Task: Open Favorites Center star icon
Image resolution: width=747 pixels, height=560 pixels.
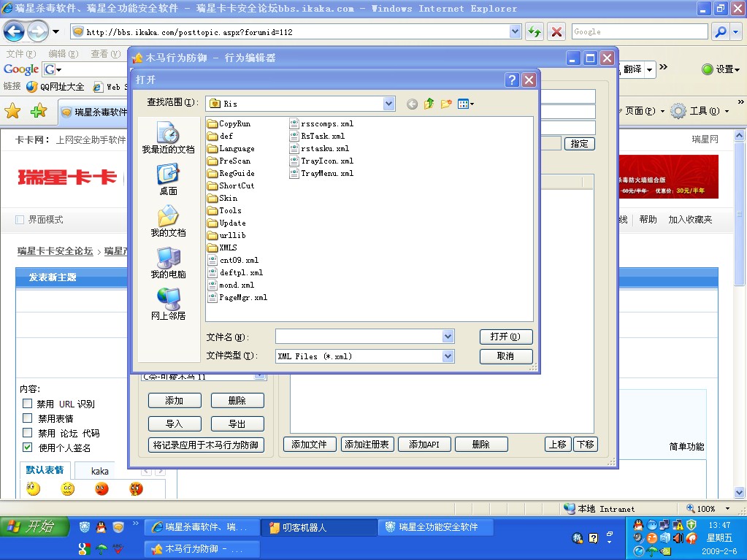Action: coord(13,111)
